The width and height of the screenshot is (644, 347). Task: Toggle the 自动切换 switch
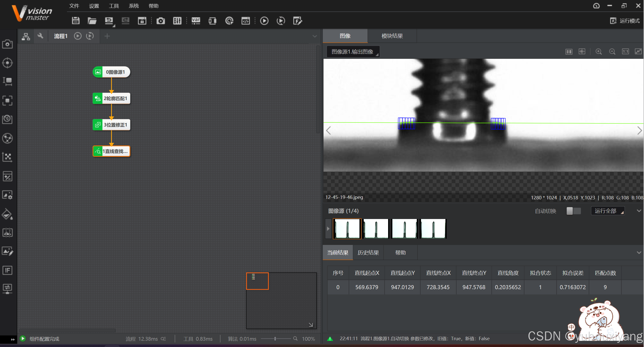(574, 211)
